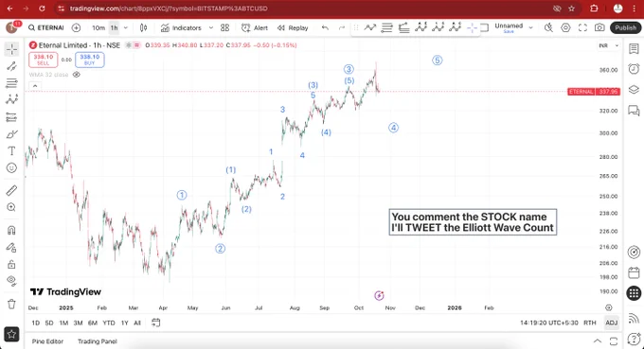Activate the zoom in tool
This screenshot has height=349, width=644.
(x=11, y=207)
